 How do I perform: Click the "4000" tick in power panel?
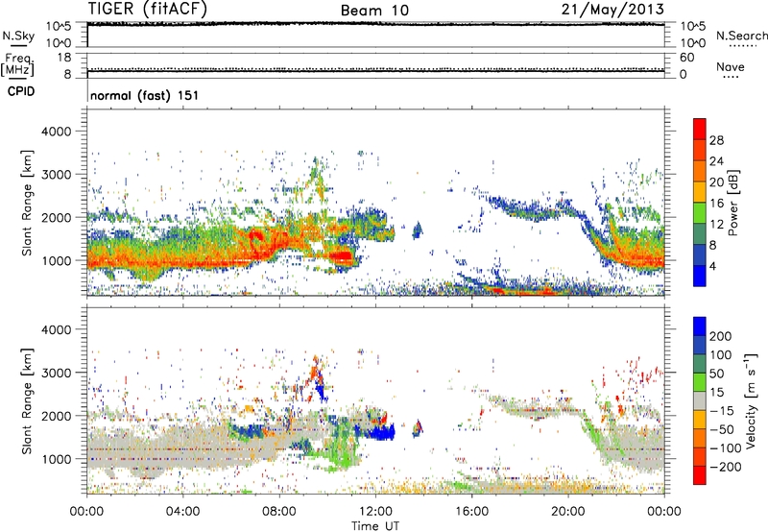(x=56, y=132)
